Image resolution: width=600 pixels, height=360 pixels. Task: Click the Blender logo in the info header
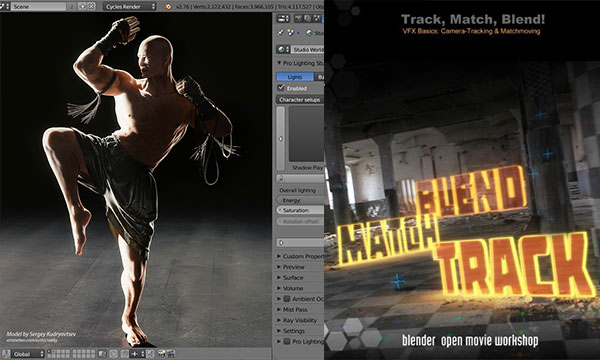click(168, 7)
